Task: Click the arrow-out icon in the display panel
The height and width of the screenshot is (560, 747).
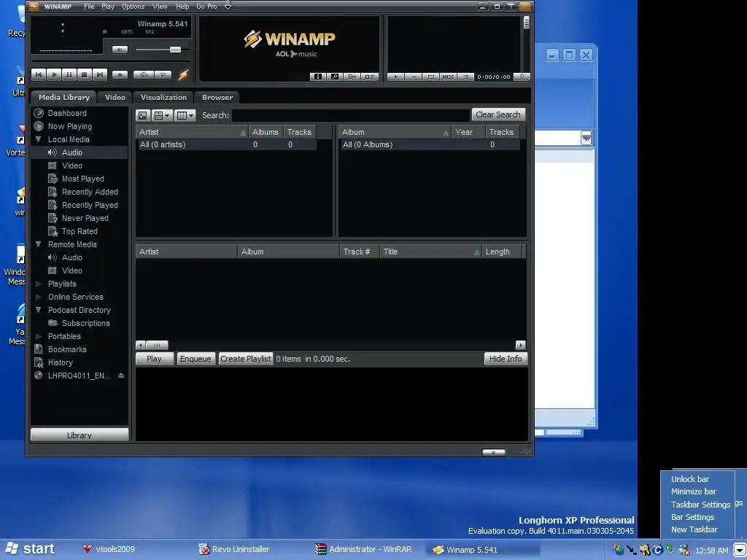Action: click(352, 77)
